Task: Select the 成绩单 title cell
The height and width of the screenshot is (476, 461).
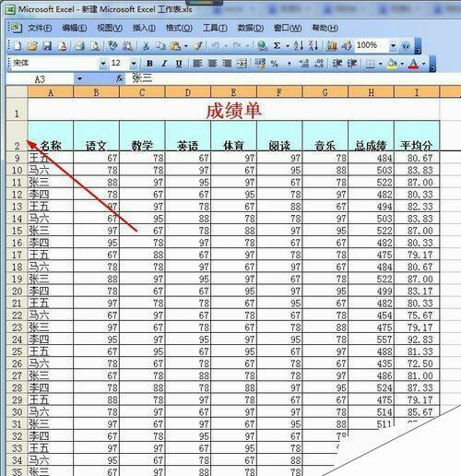Action: [233, 110]
